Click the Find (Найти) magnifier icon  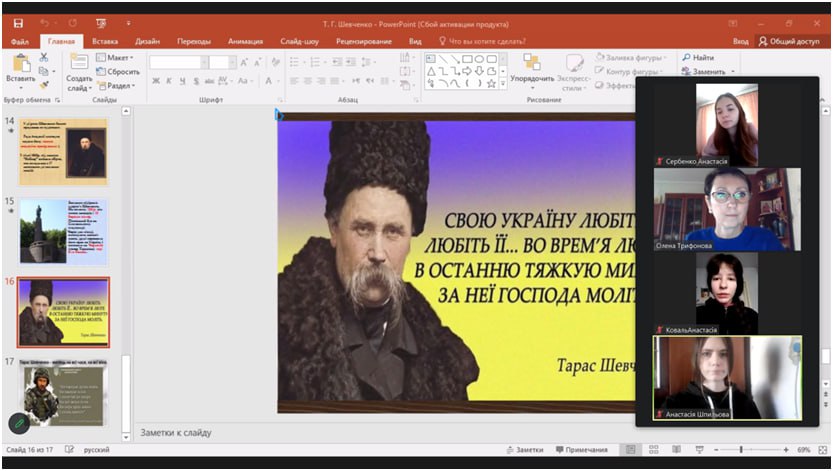pos(685,58)
